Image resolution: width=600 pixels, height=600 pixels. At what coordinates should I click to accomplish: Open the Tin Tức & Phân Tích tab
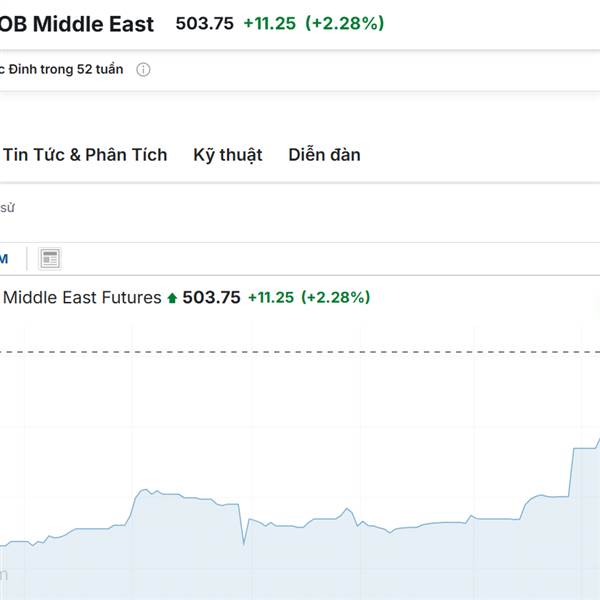point(85,155)
